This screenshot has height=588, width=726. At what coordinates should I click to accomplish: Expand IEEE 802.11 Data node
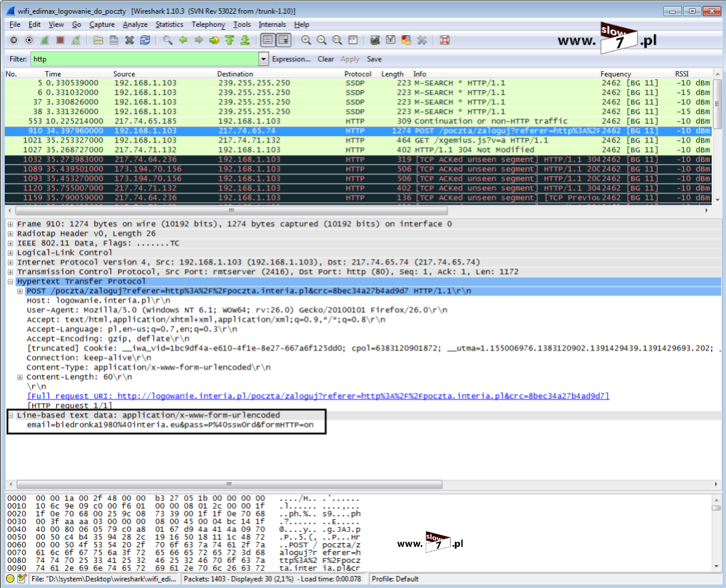click(x=11, y=243)
